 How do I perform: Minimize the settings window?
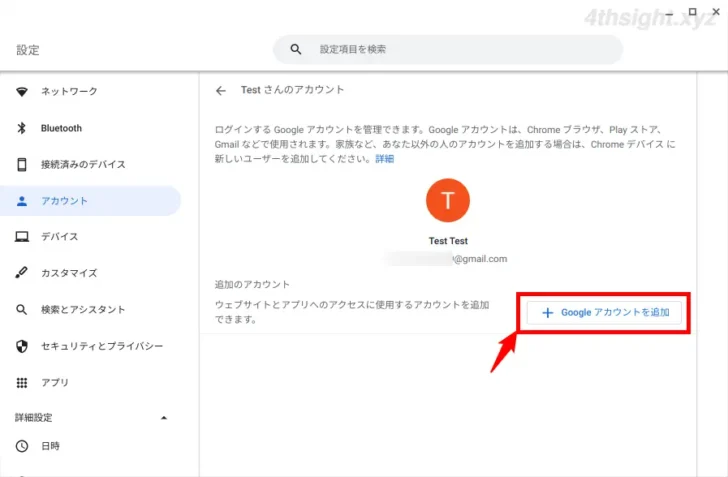pyautogui.click(x=669, y=14)
